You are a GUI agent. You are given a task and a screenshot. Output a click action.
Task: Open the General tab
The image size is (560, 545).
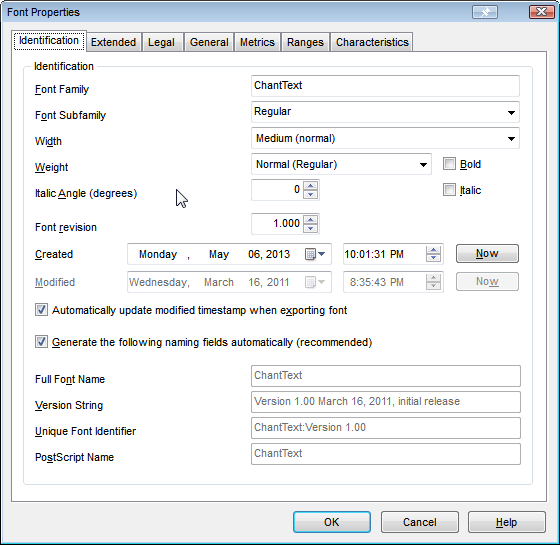(x=209, y=42)
